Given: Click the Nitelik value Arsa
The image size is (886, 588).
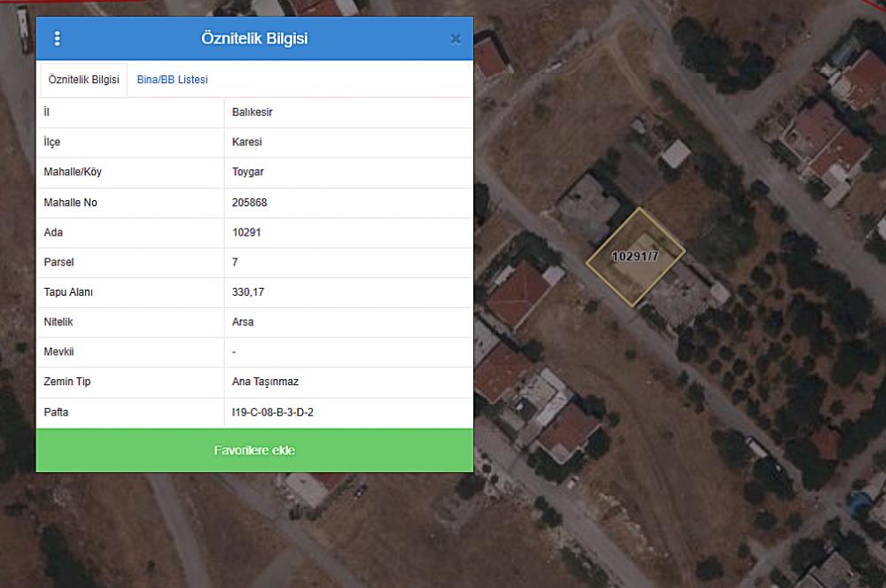Looking at the screenshot, I should click(x=243, y=322).
